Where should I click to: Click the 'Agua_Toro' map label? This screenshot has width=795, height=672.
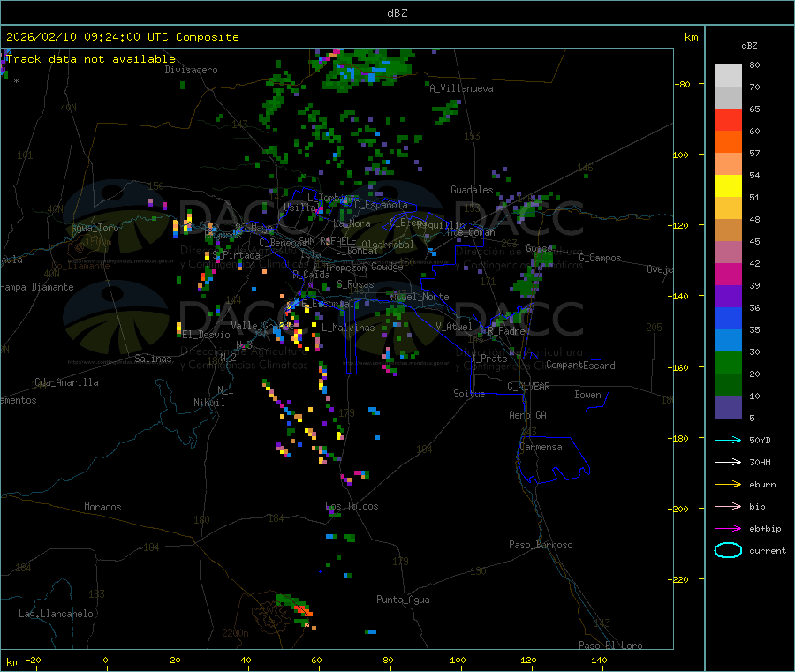(x=95, y=228)
